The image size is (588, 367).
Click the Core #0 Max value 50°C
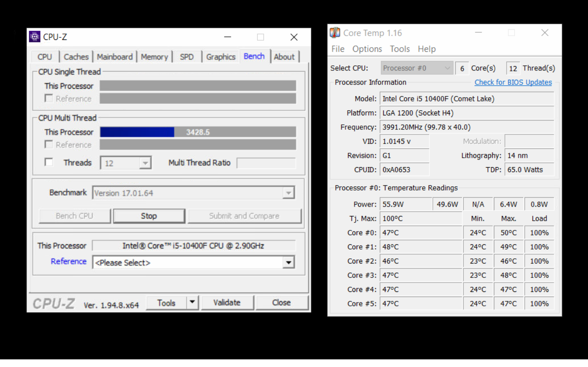click(x=509, y=233)
